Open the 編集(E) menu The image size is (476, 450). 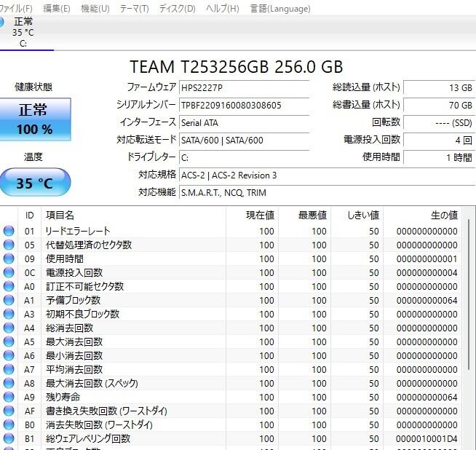57,9
